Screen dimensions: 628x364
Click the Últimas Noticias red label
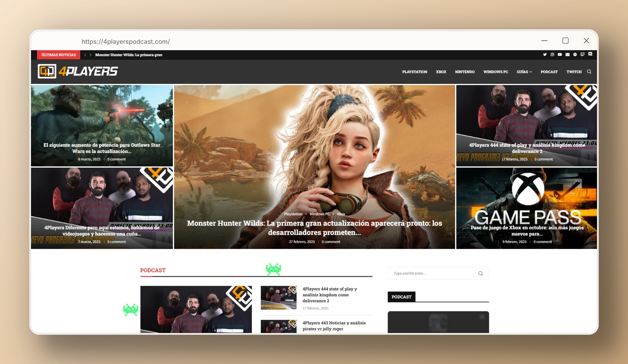tap(59, 55)
